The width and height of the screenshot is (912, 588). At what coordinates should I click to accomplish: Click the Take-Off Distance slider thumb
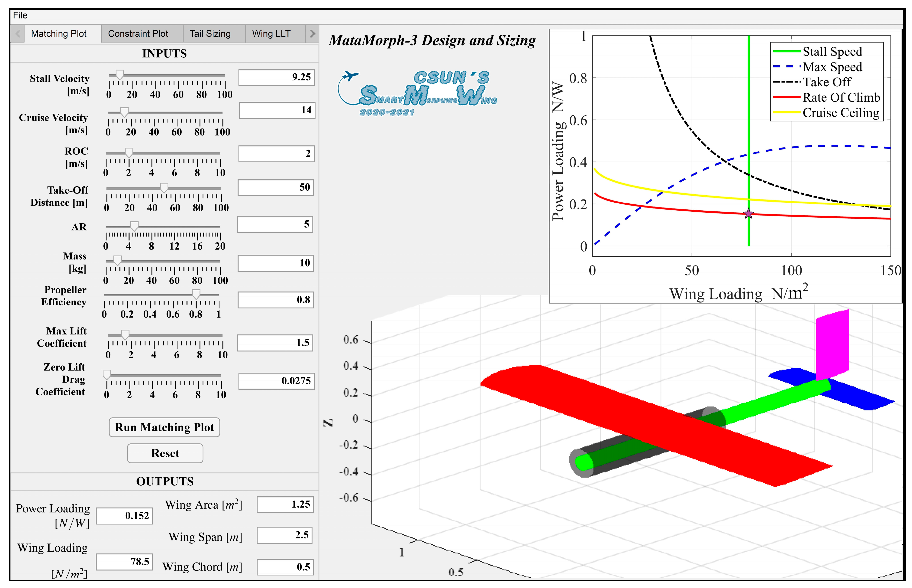[164, 188]
